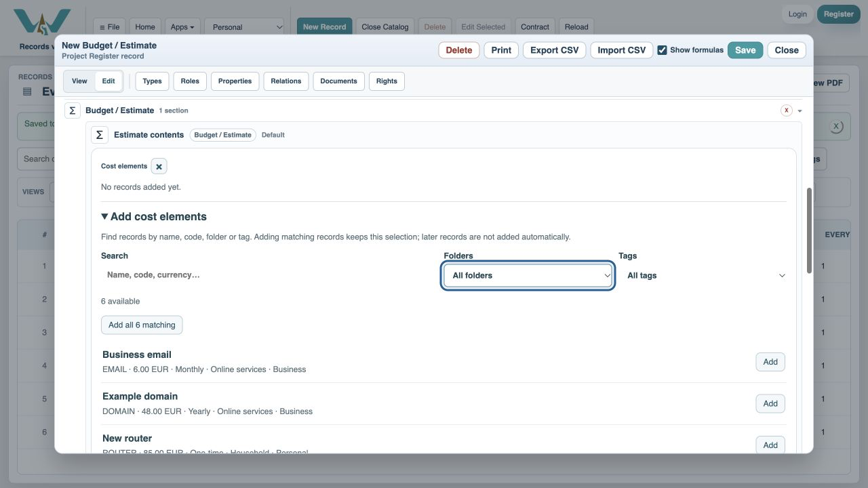
Task: Click the Login button in the page header
Action: 797,14
